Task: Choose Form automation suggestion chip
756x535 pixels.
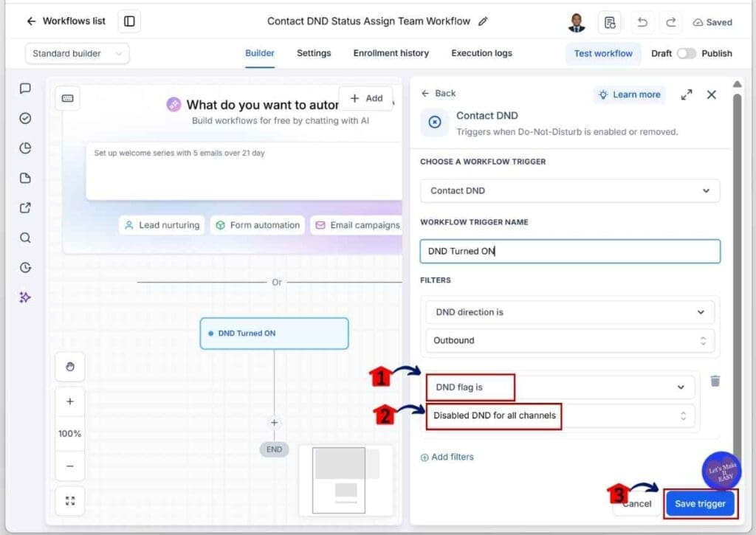Action: [x=258, y=225]
